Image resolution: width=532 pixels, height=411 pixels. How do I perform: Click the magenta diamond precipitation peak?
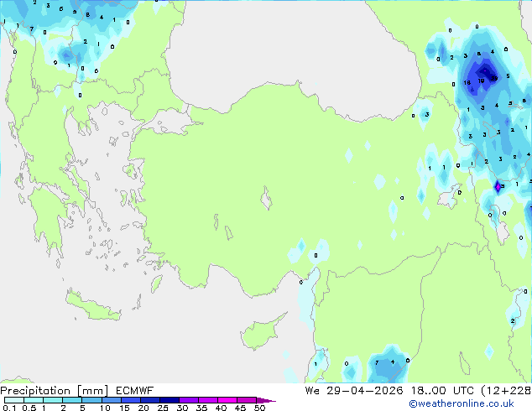498,186
